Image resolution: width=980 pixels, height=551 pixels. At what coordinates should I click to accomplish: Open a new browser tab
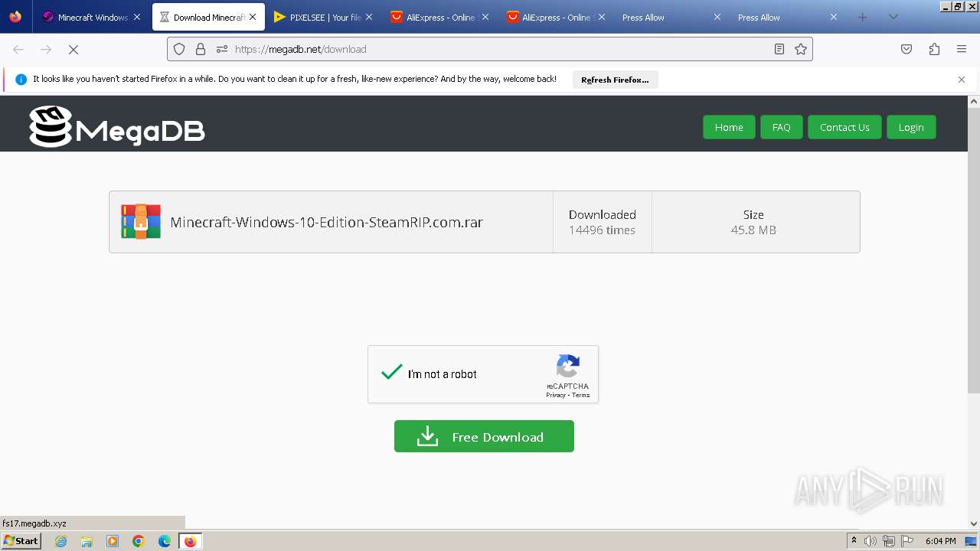[x=863, y=17]
